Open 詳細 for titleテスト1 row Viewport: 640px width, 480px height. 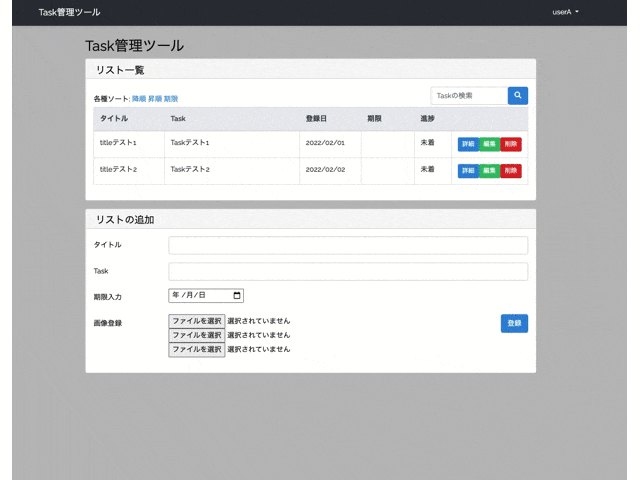(x=468, y=144)
